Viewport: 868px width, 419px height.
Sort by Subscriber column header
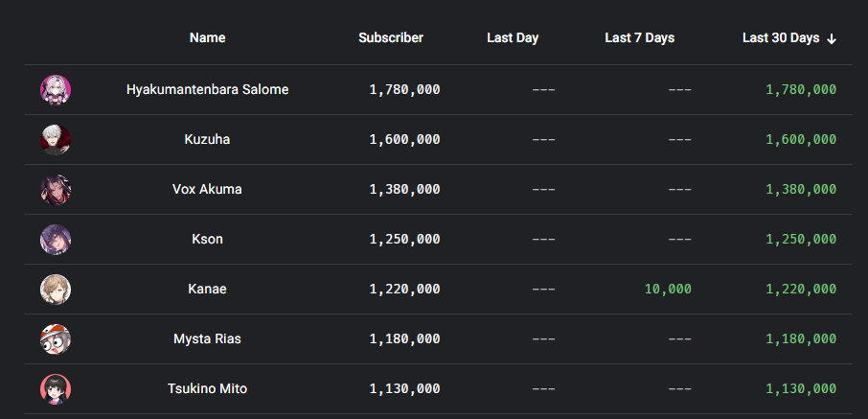pyautogui.click(x=391, y=38)
